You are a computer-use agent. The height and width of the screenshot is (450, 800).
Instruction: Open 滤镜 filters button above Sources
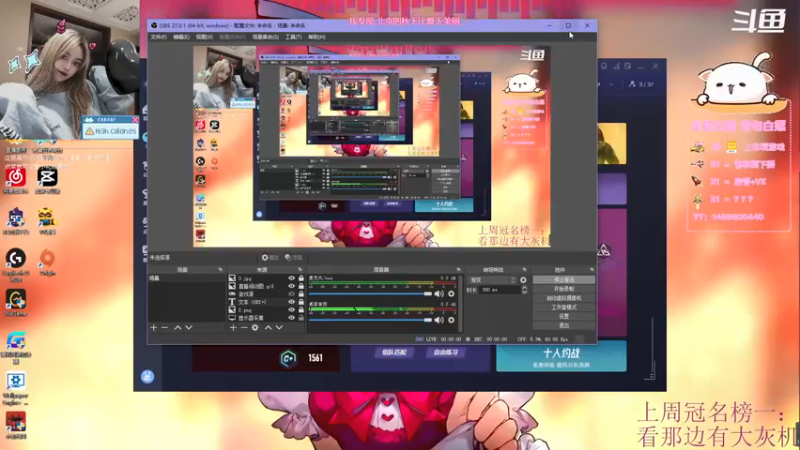click(x=294, y=258)
